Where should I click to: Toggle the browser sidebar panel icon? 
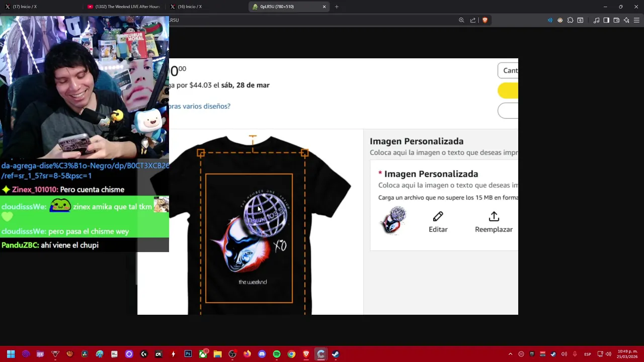point(606,20)
